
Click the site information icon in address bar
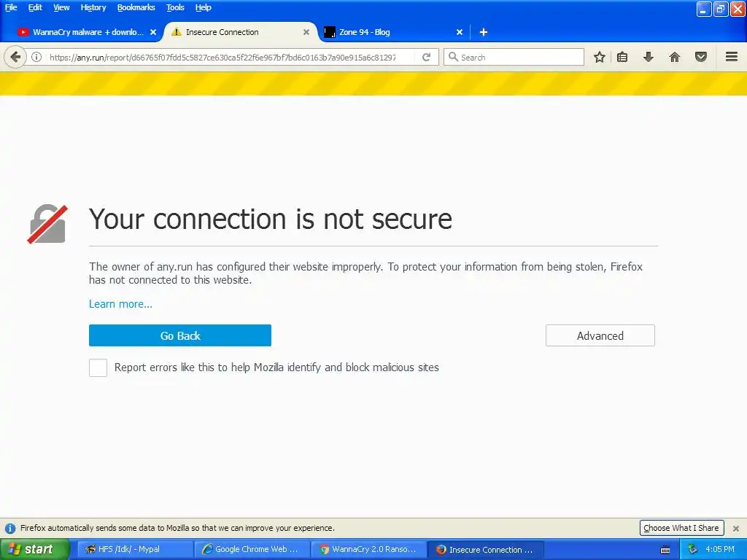[36, 58]
